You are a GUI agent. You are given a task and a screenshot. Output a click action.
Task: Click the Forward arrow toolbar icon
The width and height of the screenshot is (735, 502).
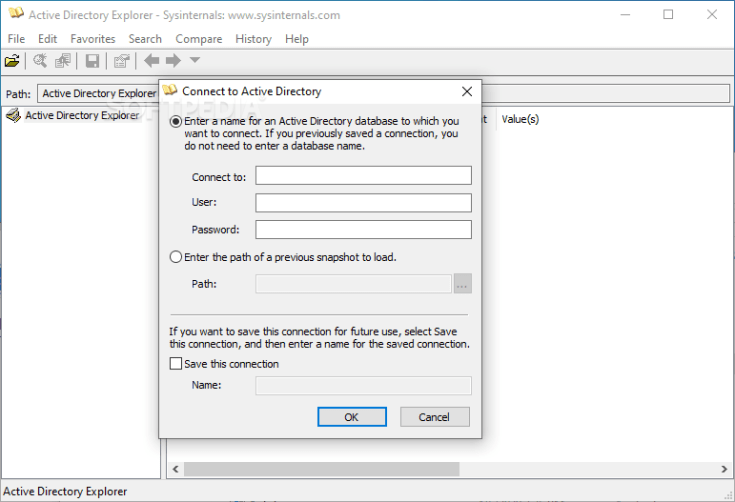click(173, 60)
